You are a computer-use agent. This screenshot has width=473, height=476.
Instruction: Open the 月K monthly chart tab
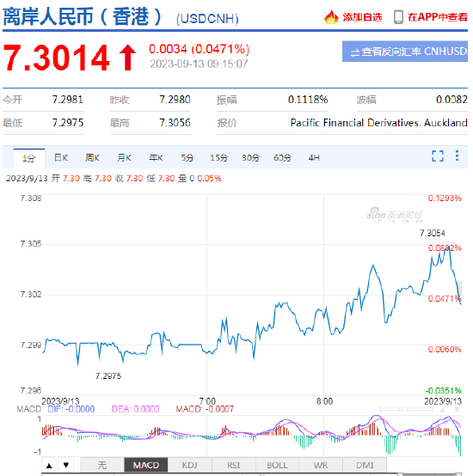124,158
